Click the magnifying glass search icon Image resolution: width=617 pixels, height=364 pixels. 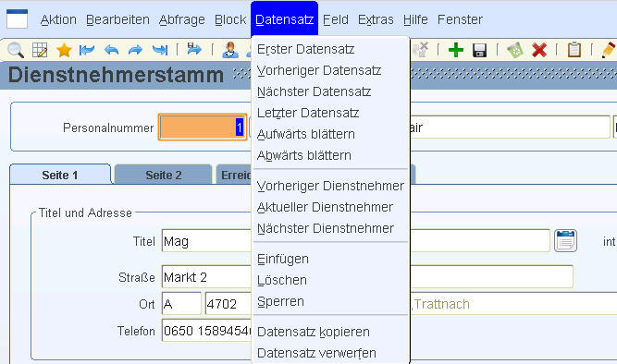click(16, 50)
